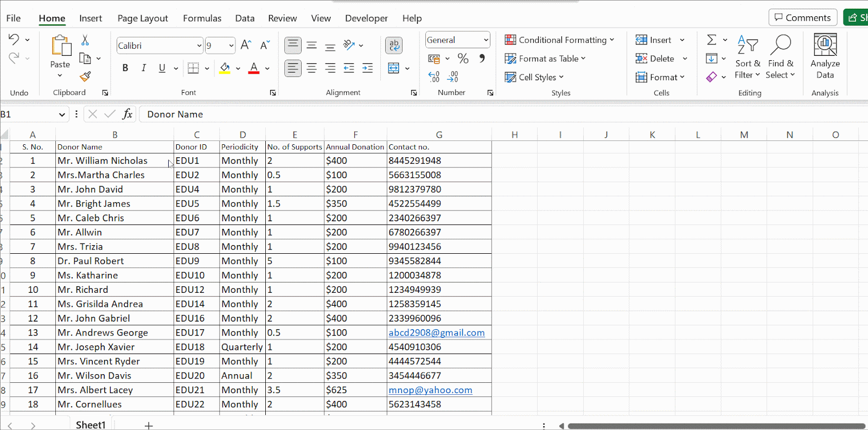Viewport: 868px width, 430px height.
Task: Toggle Bold formatting
Action: tap(125, 68)
